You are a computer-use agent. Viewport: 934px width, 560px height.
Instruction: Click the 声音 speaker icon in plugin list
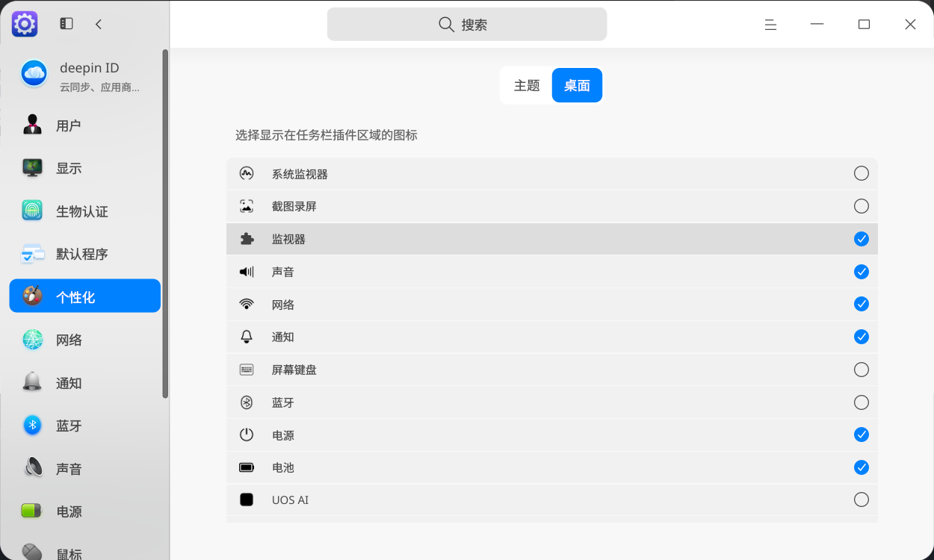(x=247, y=272)
